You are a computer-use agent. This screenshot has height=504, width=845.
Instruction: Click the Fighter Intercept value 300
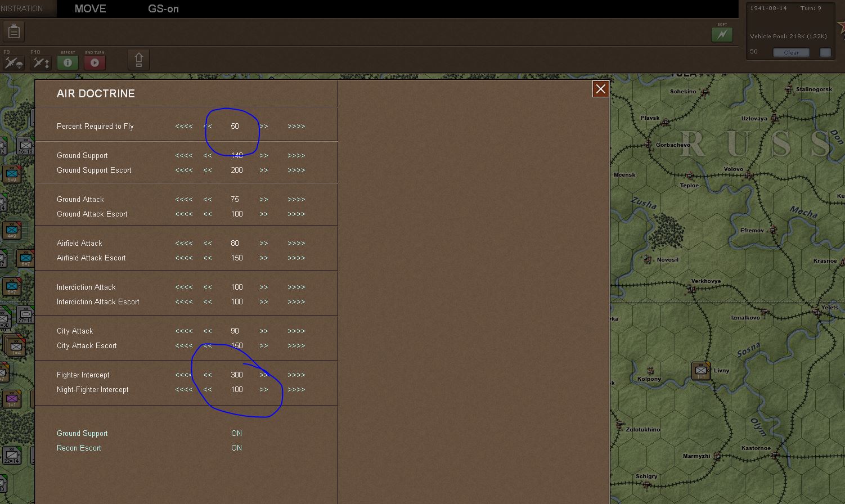pos(237,375)
